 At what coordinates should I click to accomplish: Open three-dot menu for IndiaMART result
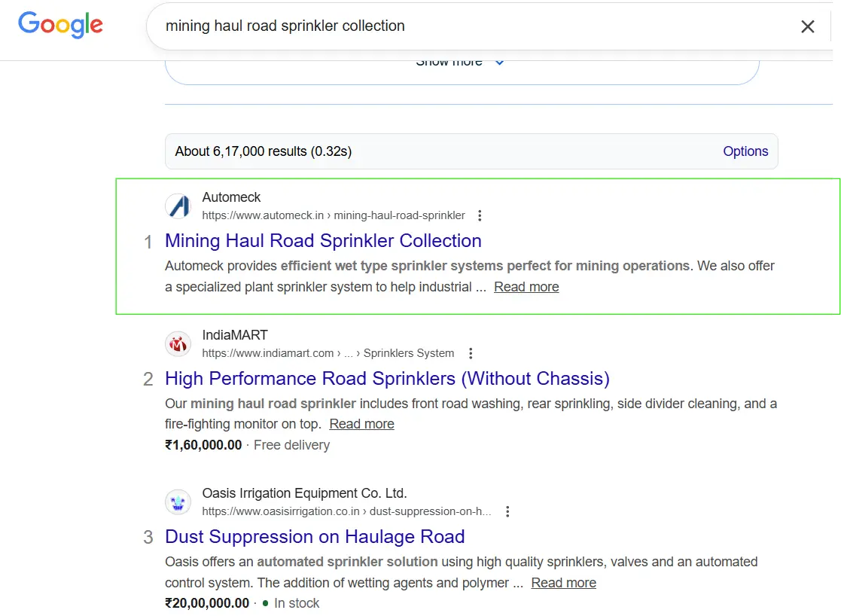471,353
